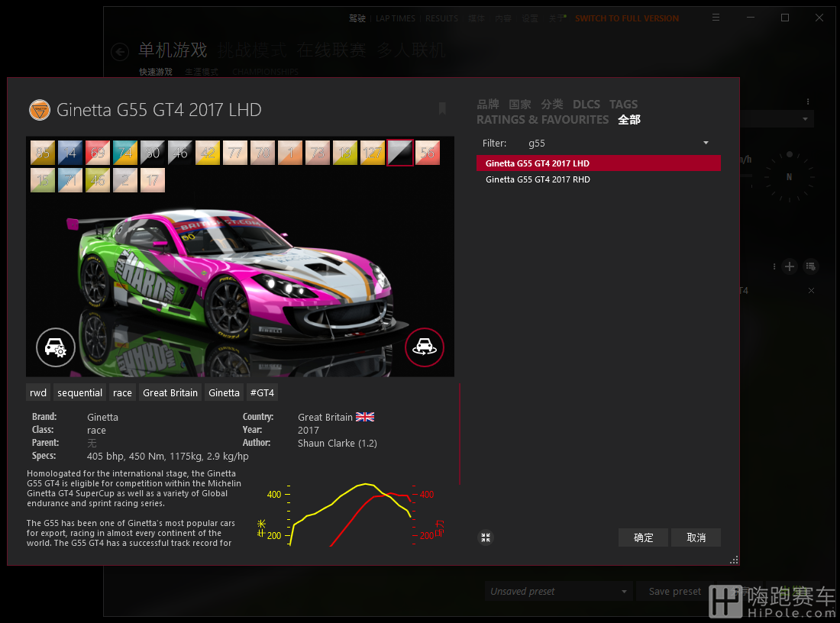Image resolution: width=840 pixels, height=623 pixels.
Task: Select skin number 77 swatch
Action: point(234,153)
